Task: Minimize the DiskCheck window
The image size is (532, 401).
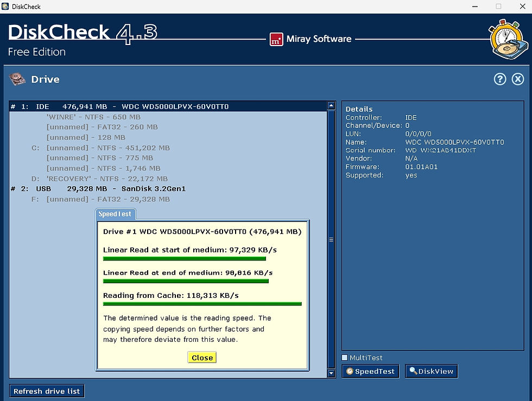Action: [x=475, y=7]
